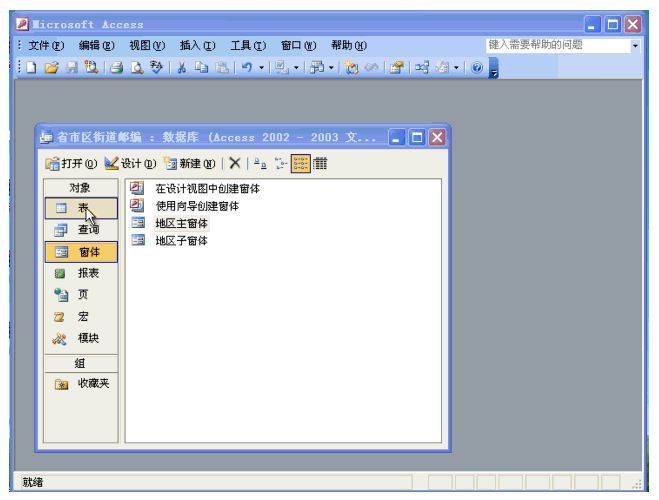This screenshot has width=659, height=500.
Task: Click the Analyze toolbar icon
Action: (316, 68)
